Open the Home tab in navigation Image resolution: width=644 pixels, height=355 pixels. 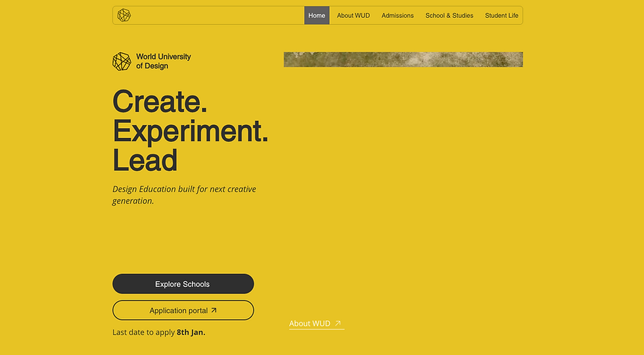pyautogui.click(x=317, y=16)
